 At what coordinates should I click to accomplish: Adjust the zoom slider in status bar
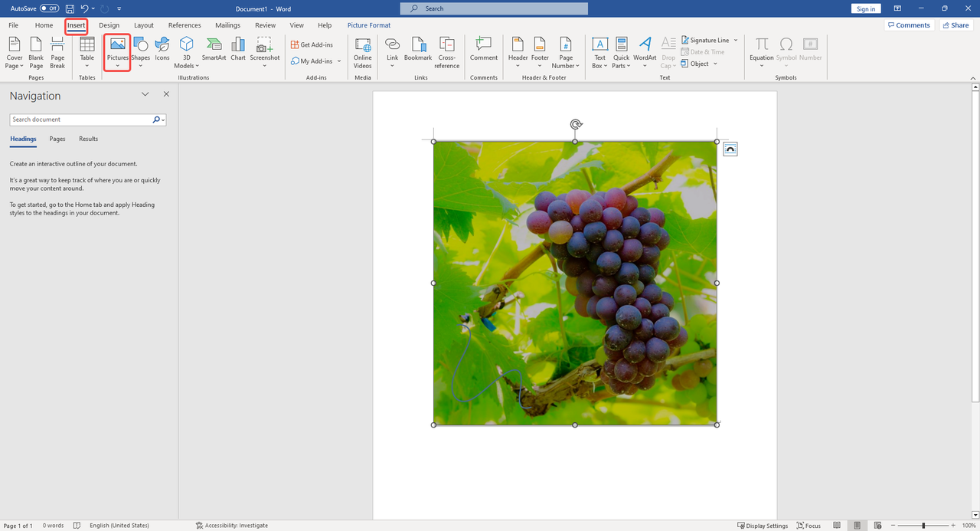(923, 526)
